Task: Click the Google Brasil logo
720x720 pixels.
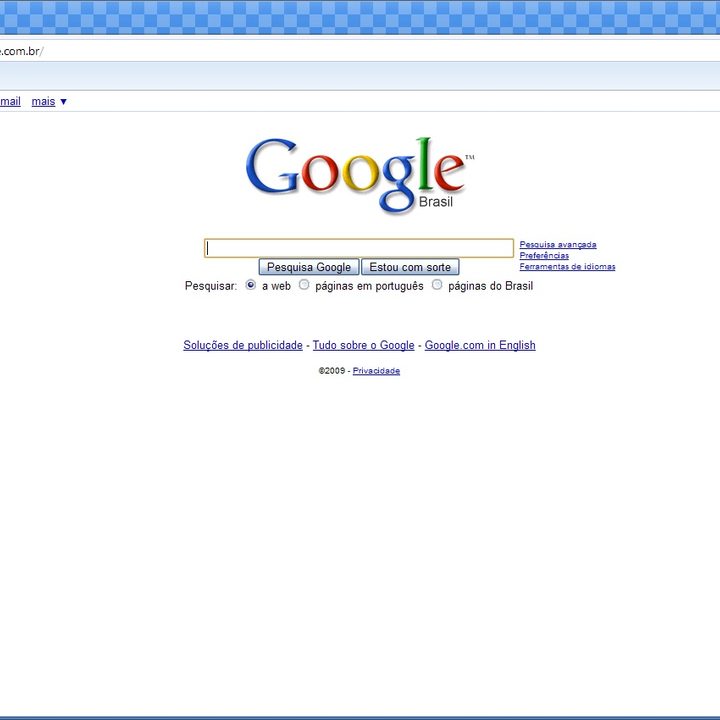Action: point(355,172)
